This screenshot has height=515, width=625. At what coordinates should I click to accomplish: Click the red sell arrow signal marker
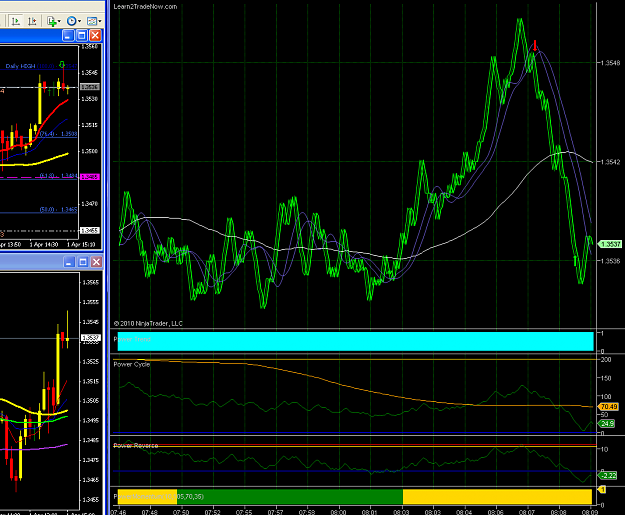535,45
